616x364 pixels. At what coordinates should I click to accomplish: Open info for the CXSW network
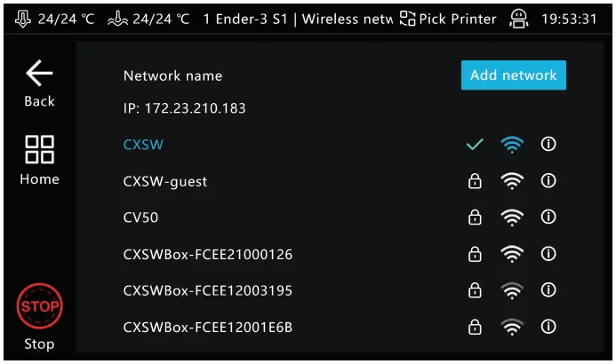548,144
